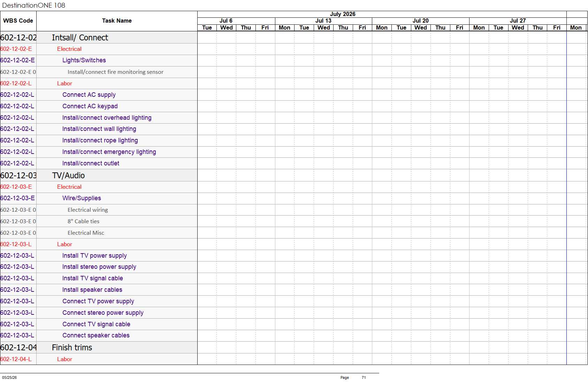Click 'Labor' row coded 602-12-02-L
Viewport: 588px width, 382px height.
[64, 84]
